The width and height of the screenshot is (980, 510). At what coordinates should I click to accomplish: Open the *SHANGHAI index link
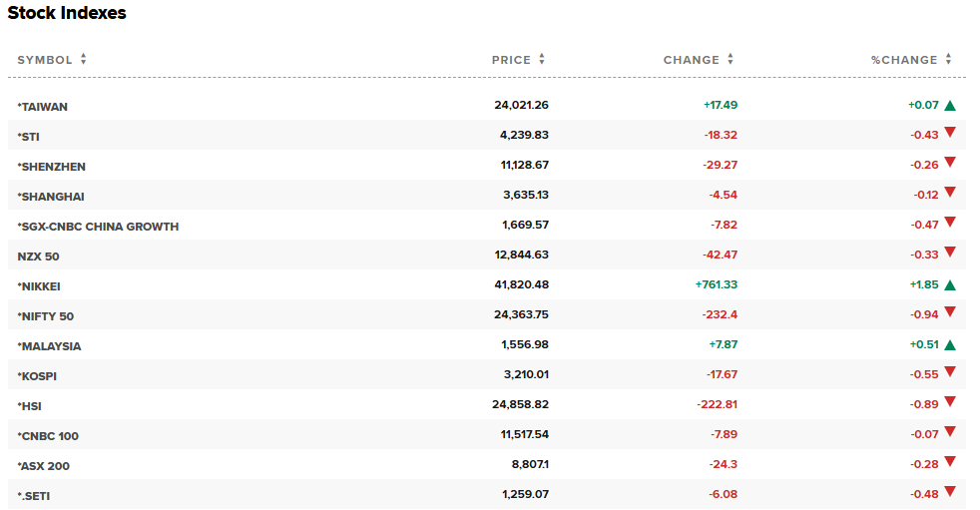pyautogui.click(x=51, y=197)
